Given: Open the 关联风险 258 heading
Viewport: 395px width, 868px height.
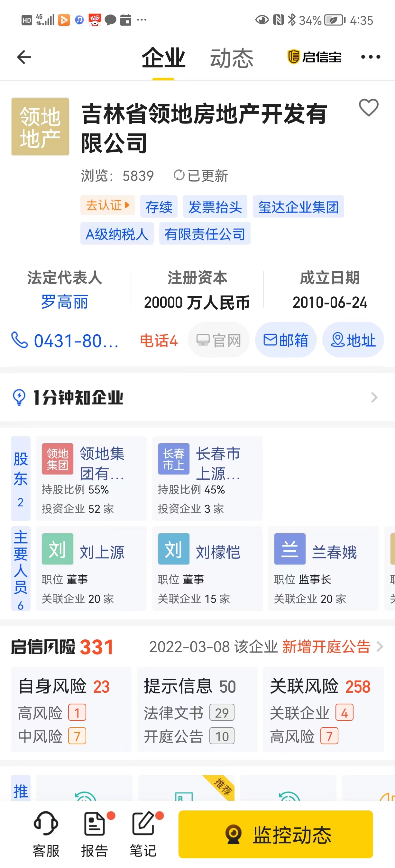Looking at the screenshot, I should pos(320,686).
